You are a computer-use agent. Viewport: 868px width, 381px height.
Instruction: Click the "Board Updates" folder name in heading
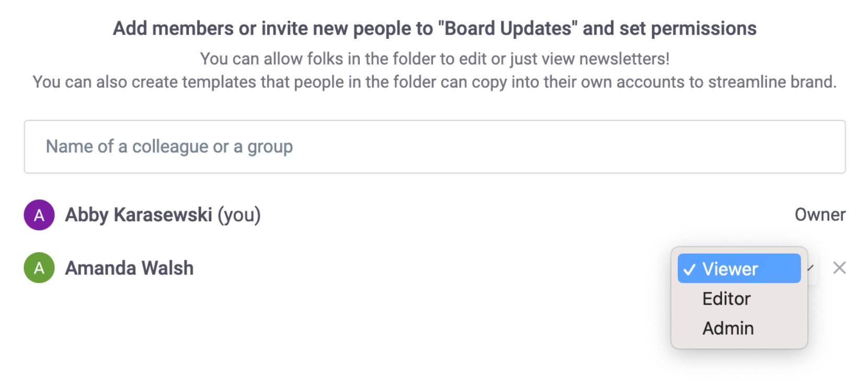(x=507, y=28)
